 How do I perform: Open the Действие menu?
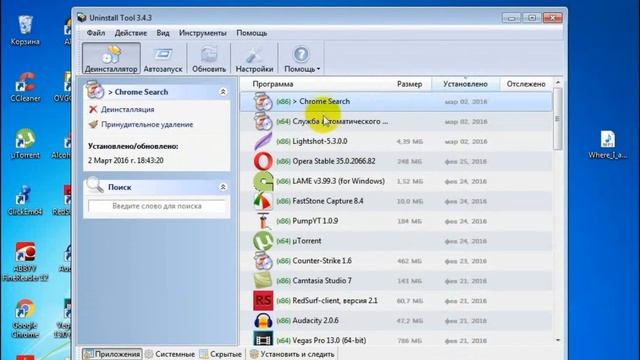[131, 33]
